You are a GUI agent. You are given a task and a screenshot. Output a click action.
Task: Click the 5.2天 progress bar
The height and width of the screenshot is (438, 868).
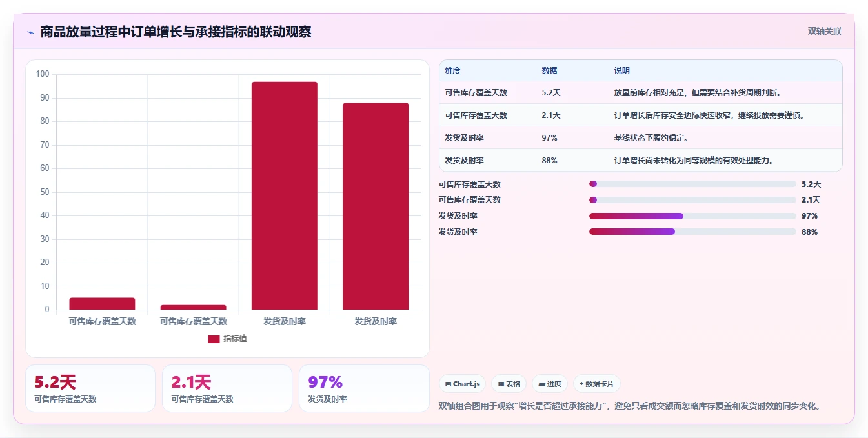coord(692,184)
